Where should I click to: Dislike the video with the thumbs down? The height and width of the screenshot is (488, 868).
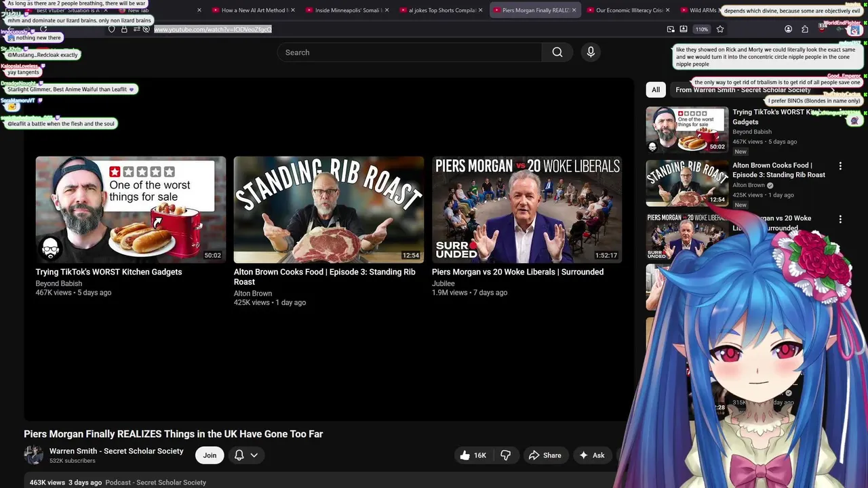(505, 455)
